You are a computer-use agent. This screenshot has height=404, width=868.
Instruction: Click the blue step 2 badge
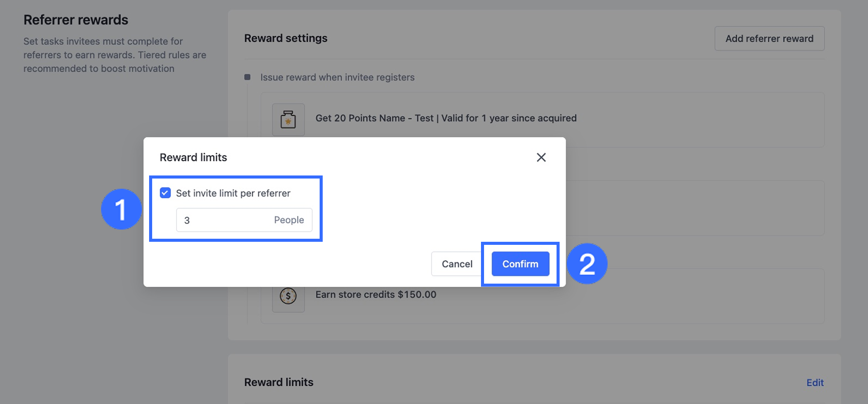pos(587,264)
